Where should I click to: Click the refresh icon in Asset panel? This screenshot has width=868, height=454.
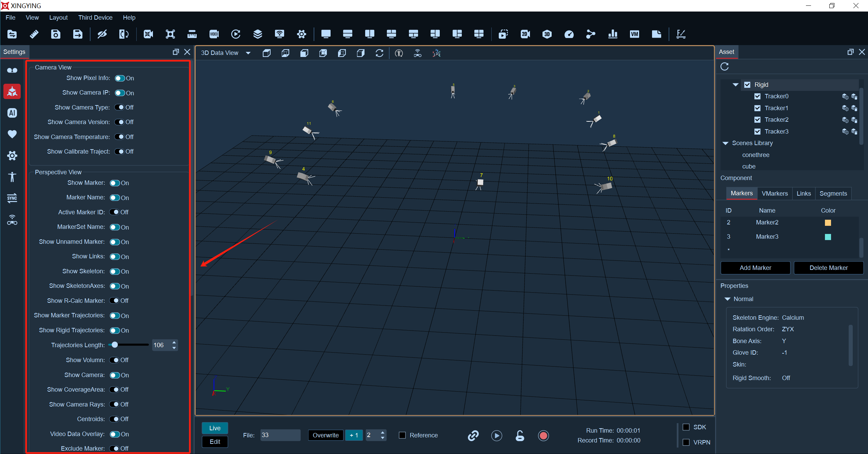pos(725,66)
